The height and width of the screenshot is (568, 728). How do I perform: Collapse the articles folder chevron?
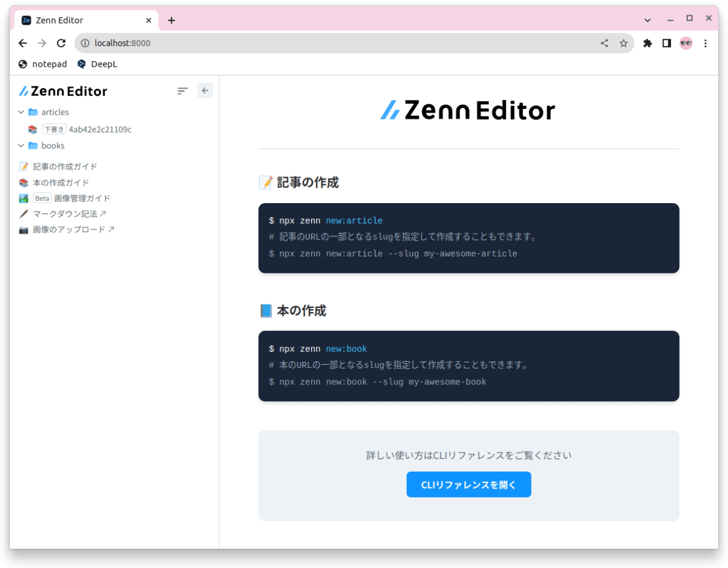pyautogui.click(x=21, y=112)
